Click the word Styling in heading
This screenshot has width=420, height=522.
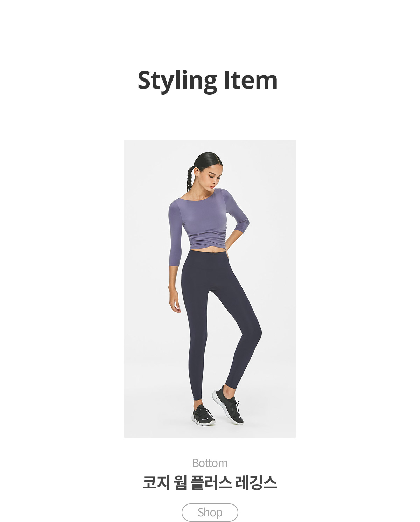tap(177, 81)
